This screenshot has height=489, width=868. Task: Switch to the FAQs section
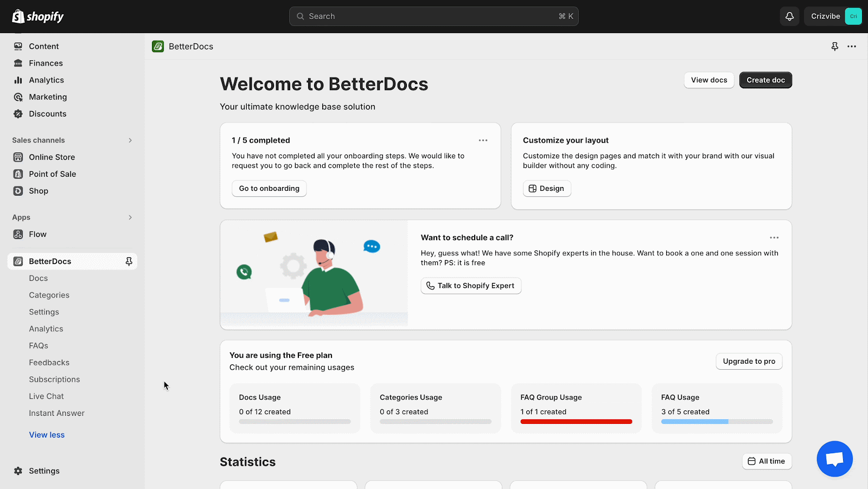pos(39,345)
